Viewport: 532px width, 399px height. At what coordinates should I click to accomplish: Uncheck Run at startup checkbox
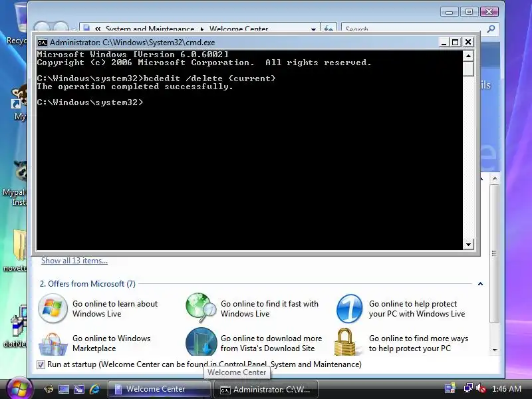click(x=41, y=364)
